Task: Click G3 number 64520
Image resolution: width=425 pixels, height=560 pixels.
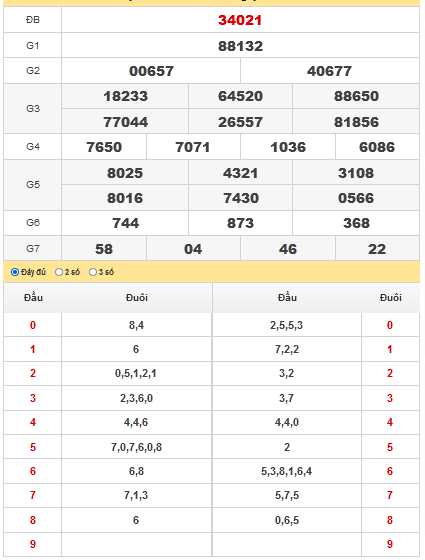Action: [x=240, y=96]
